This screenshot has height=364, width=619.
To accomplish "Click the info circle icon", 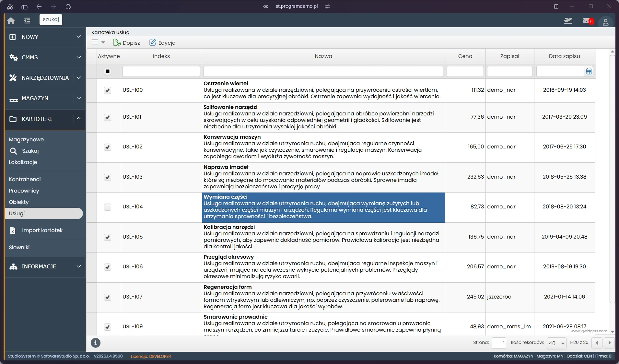I will 96,343.
